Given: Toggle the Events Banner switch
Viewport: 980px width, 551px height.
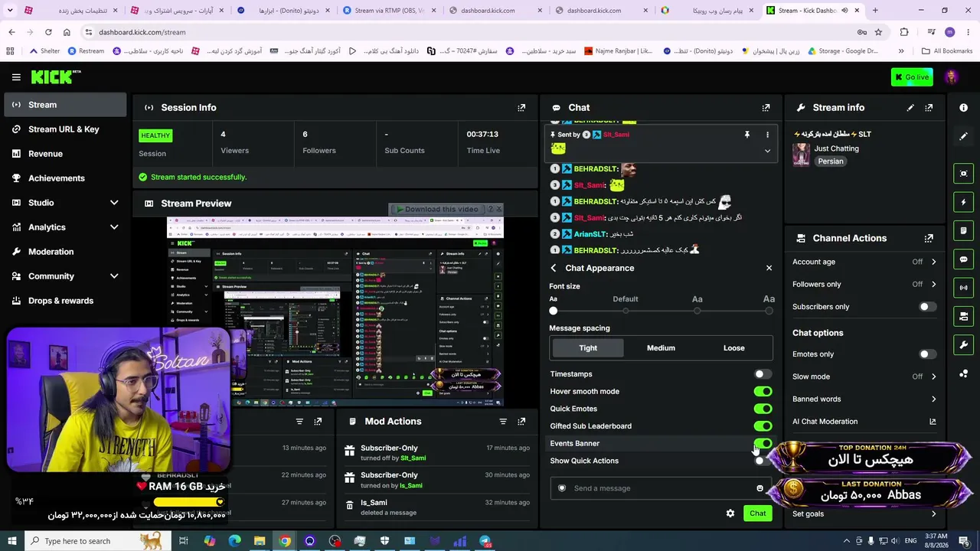Looking at the screenshot, I should click(763, 444).
